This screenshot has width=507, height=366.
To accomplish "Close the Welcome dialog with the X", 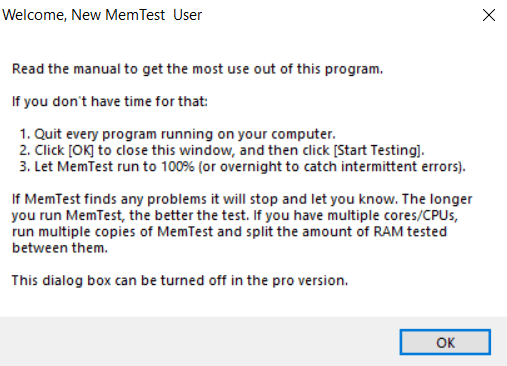I will (489, 15).
